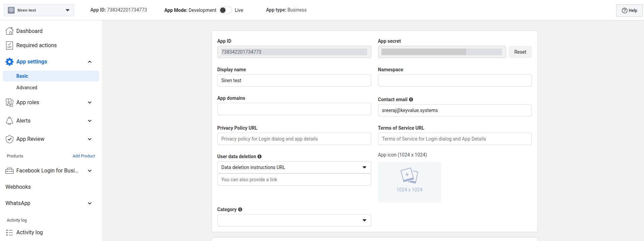Click the add image icon in App icon box
Image resolution: width=644 pixels, height=241 pixels.
click(409, 175)
